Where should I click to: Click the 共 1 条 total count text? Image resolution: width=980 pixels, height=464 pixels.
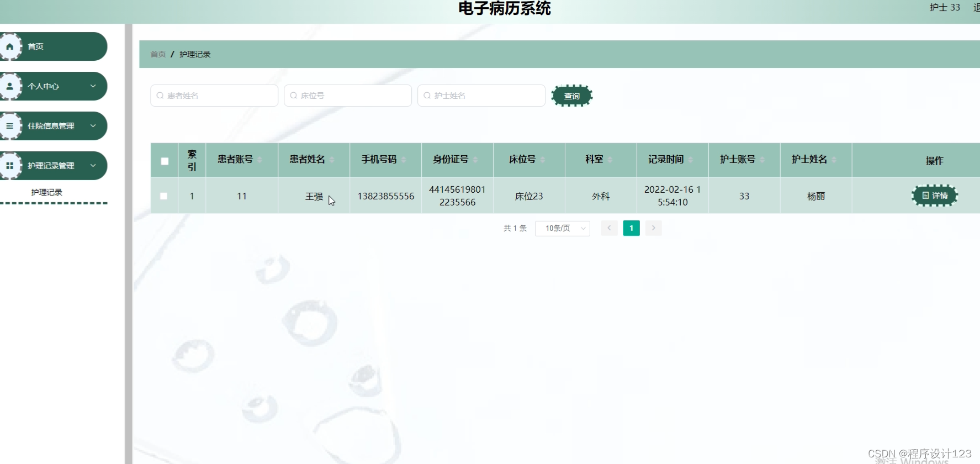pos(515,228)
